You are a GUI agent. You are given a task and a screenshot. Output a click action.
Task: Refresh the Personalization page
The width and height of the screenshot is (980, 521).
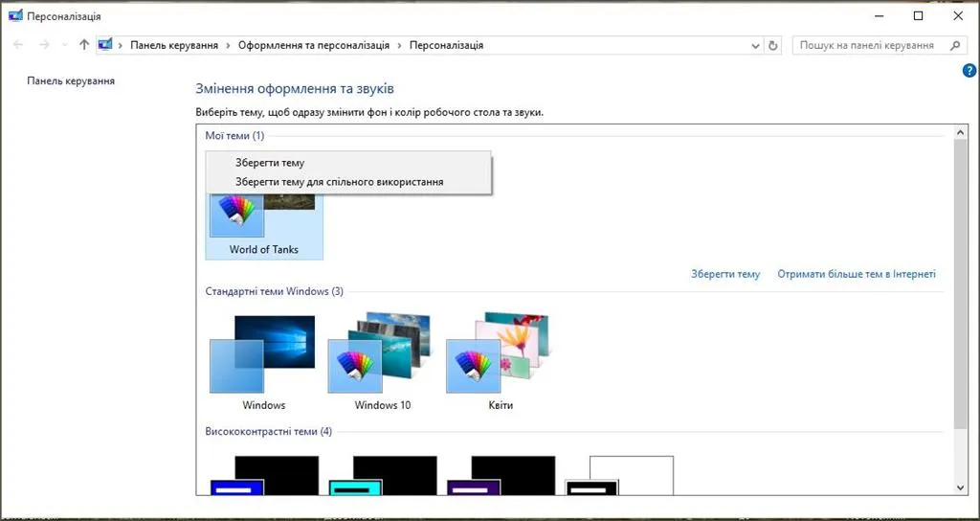[773, 46]
